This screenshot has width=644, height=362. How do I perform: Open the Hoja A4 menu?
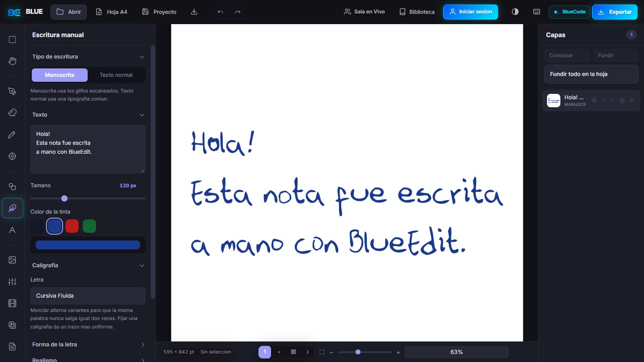point(112,12)
